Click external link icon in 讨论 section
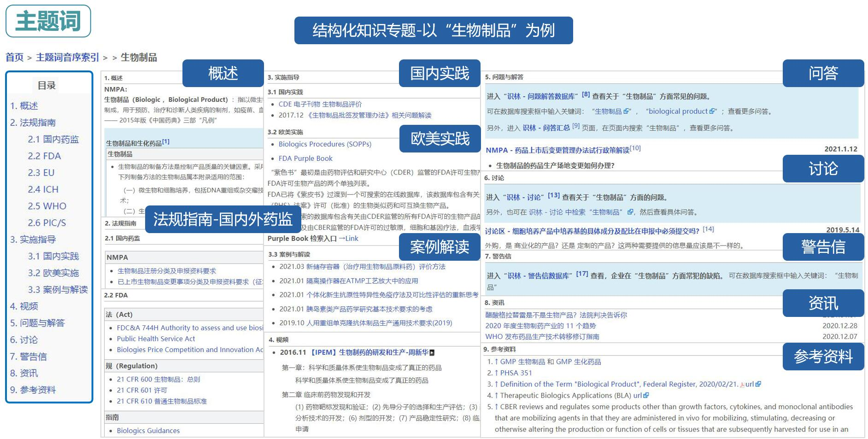 tap(630, 212)
